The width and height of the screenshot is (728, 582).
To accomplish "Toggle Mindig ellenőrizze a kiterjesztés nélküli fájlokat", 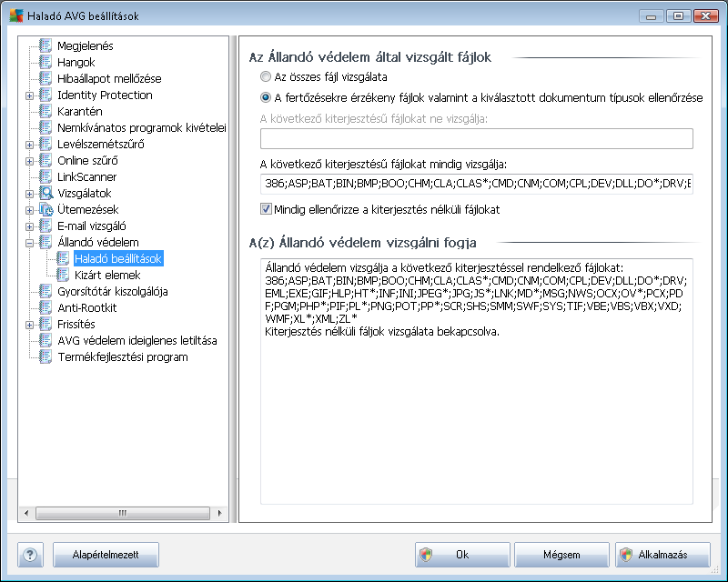I will coord(266,209).
